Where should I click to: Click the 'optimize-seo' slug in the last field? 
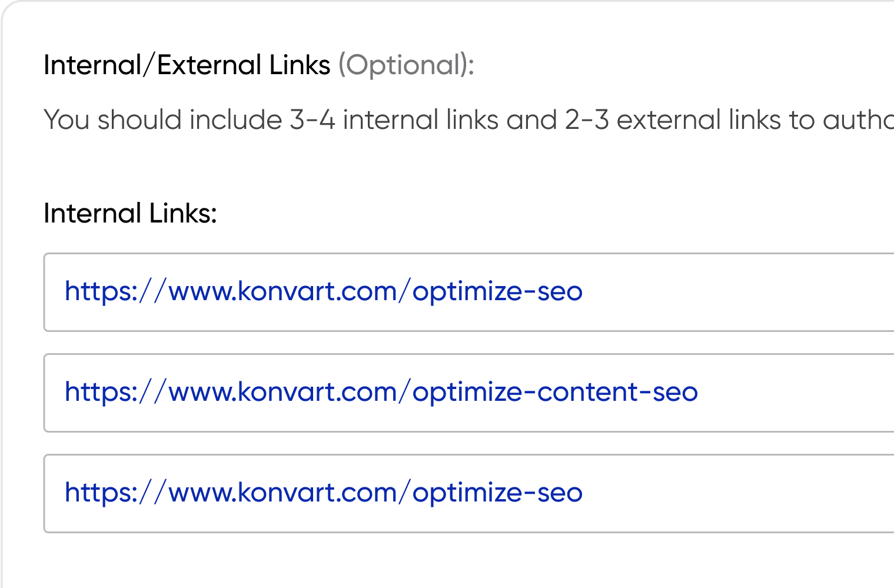click(497, 493)
